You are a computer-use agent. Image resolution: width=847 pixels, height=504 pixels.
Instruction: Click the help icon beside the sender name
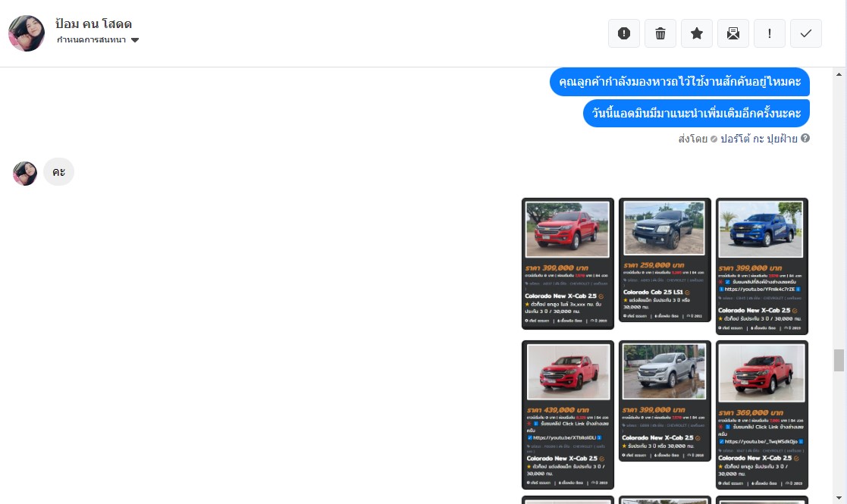tap(805, 138)
